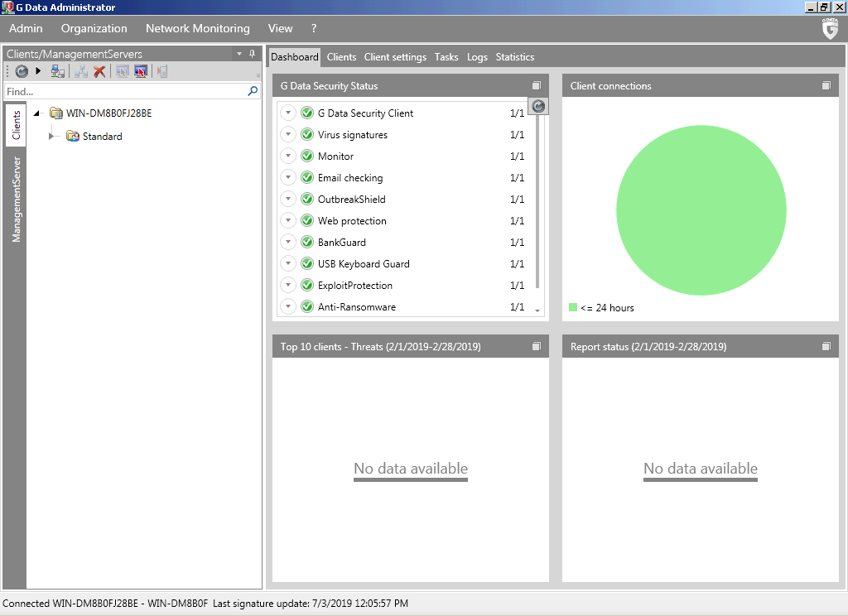The width and height of the screenshot is (848, 616).
Task: Click the Anti-Ransomware status entry
Action: click(x=357, y=307)
